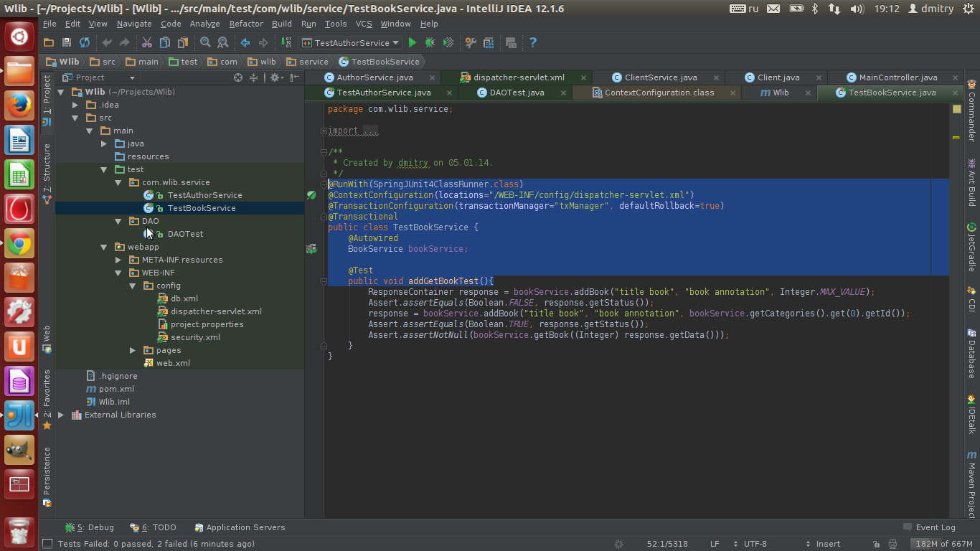Open the run configuration TestAuthorService dropdown
Image resolution: width=980 pixels, height=551 pixels.
350,43
